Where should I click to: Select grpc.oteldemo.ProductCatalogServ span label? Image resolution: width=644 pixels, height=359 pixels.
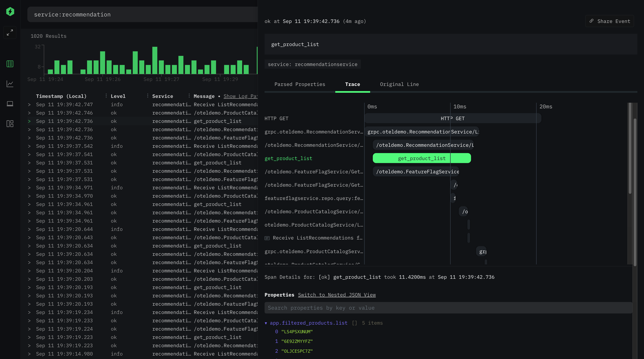314,251
